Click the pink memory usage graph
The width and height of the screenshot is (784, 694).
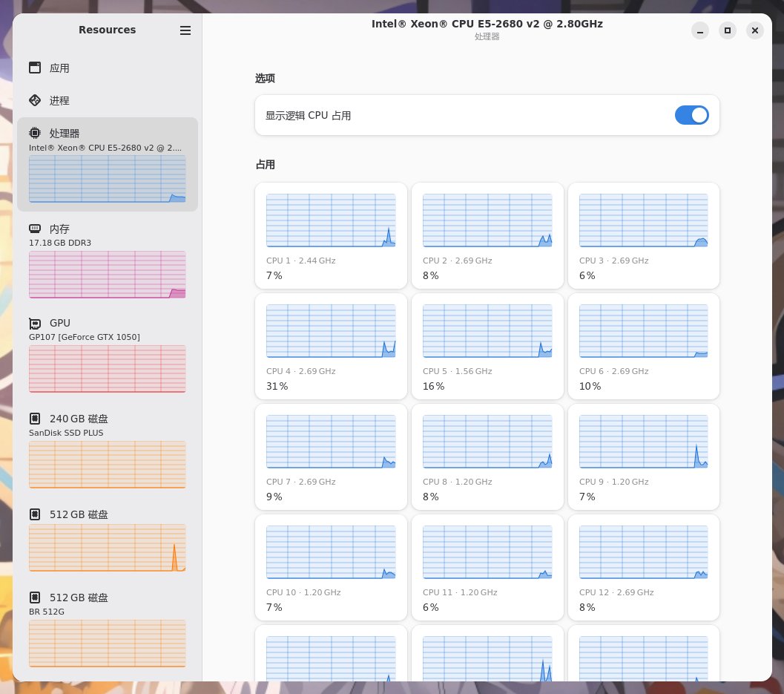click(107, 275)
